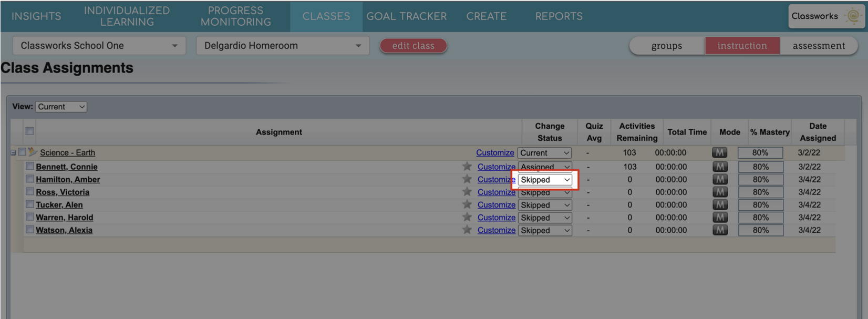Open Tucker, Alen's Skipped status dropdown
Screen dimensions: 868x319
pos(545,205)
